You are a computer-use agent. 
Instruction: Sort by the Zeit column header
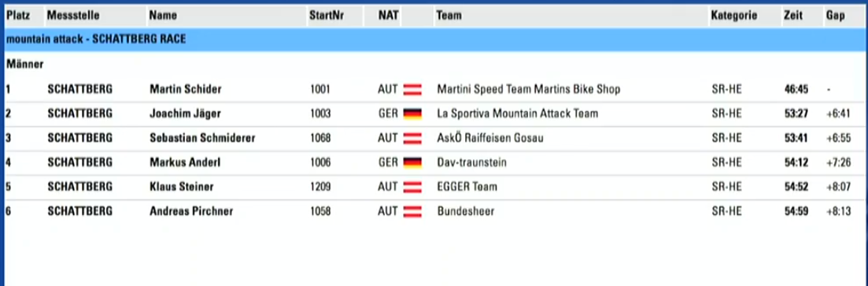(792, 16)
